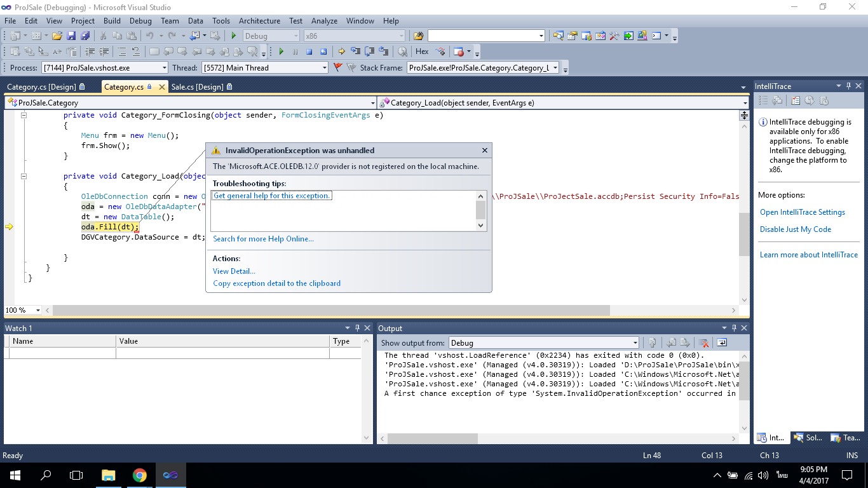Click the Continue green arrow in debug toolbar
This screenshot has height=488, width=868.
click(x=280, y=51)
